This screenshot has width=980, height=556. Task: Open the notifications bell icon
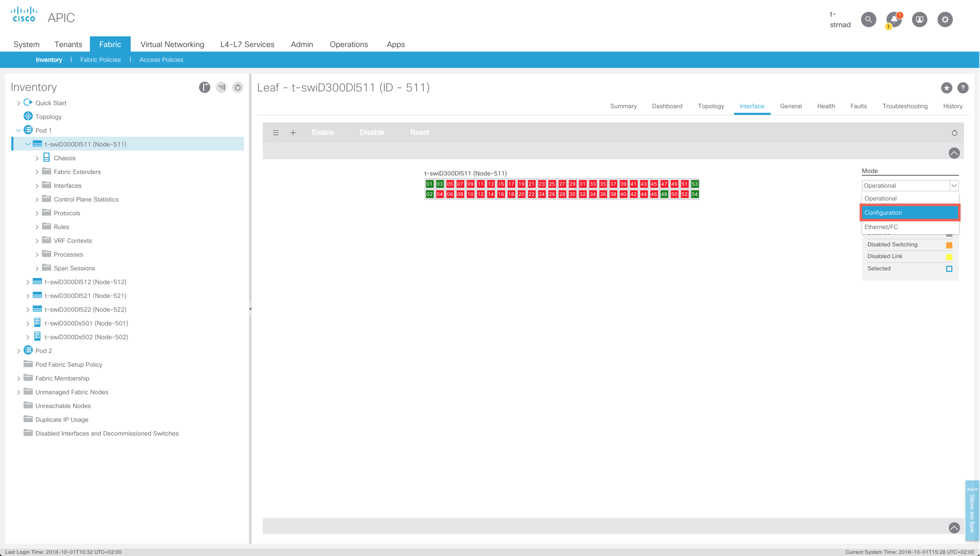(x=894, y=19)
